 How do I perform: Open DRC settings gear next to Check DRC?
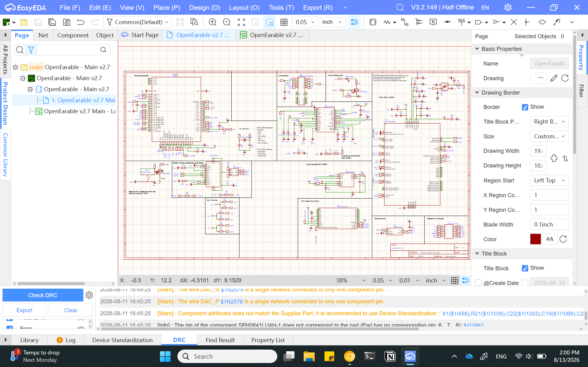[x=89, y=295]
